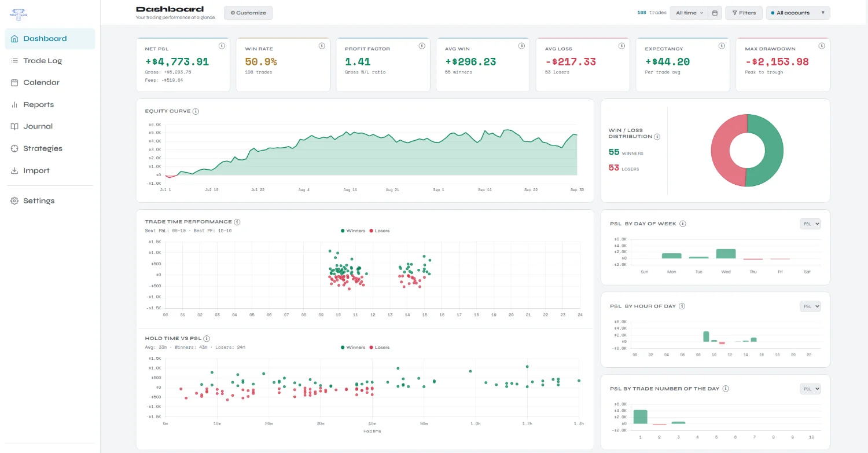
Task: Open P&L by Day of Week info icon
Action: tap(683, 224)
